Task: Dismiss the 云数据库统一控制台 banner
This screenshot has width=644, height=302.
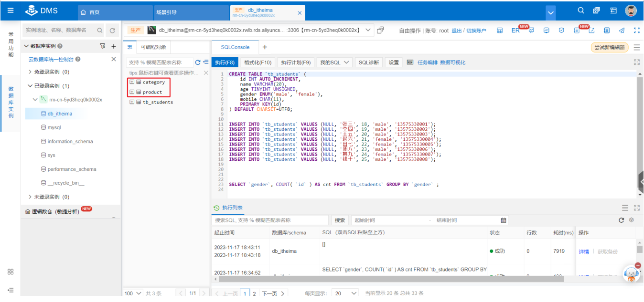Action: (114, 59)
